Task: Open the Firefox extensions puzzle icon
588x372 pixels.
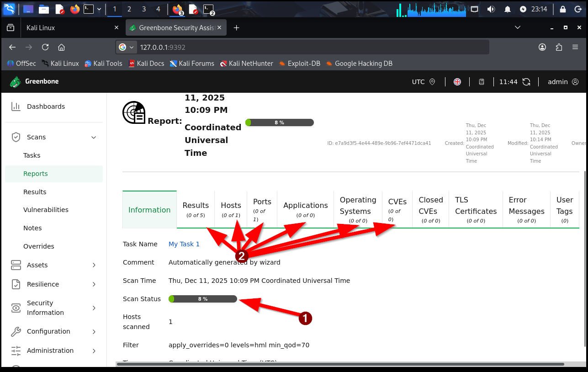Action: coord(559,47)
